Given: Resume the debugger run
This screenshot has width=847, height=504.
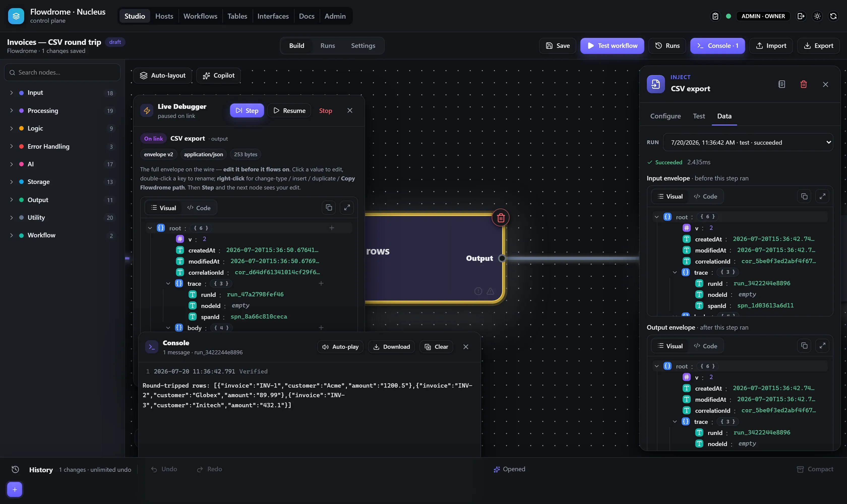Looking at the screenshot, I should pyautogui.click(x=289, y=110).
